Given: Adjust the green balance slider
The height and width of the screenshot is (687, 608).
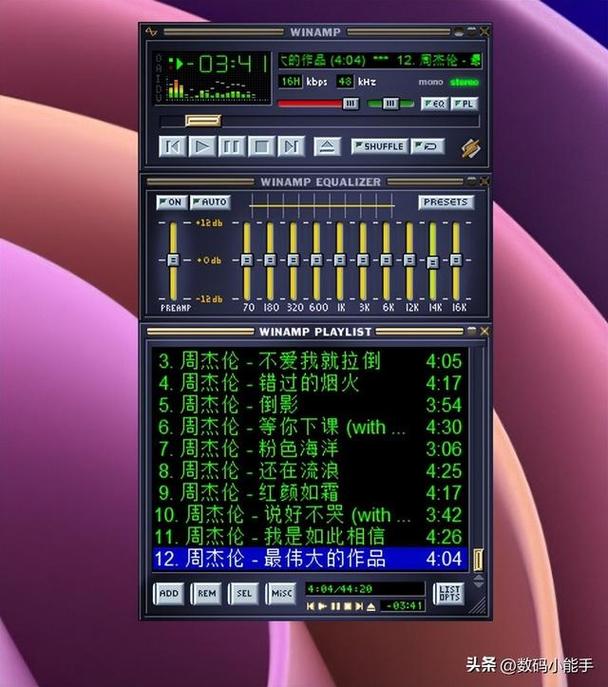Looking at the screenshot, I should pos(391,104).
